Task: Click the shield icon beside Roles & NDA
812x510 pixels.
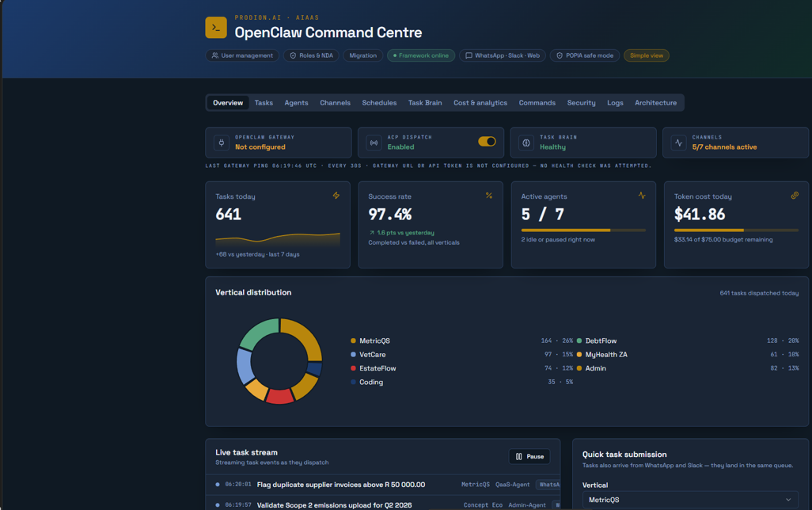Action: (x=293, y=55)
